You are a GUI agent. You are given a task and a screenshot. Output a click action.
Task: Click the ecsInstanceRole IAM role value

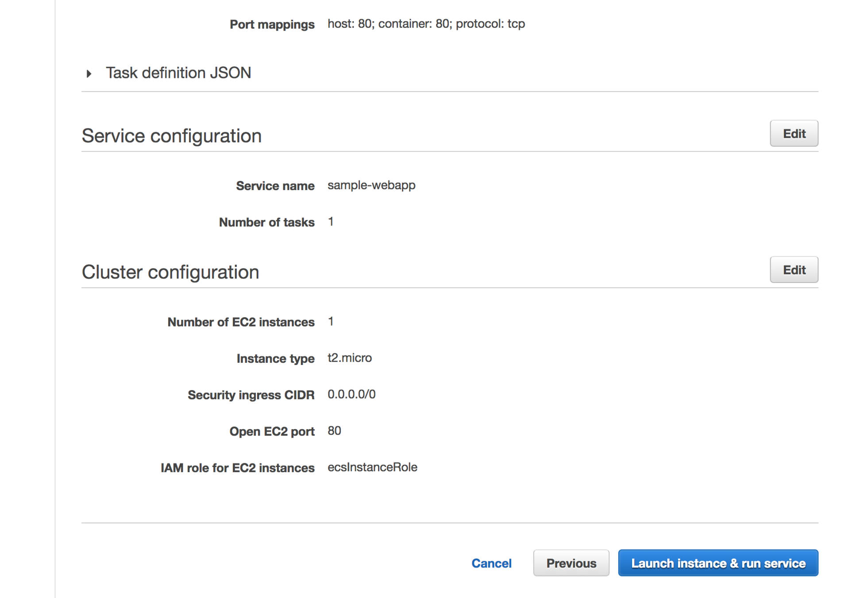372,467
